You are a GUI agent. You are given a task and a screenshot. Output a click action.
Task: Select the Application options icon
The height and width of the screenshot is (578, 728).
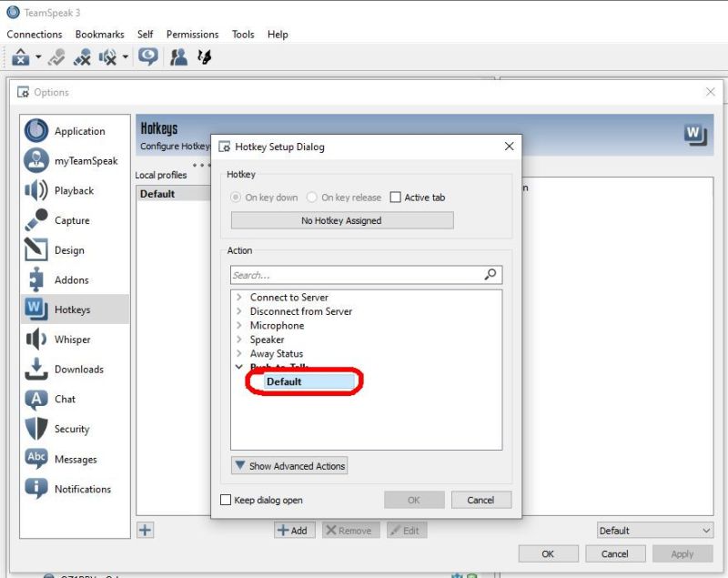click(x=36, y=131)
